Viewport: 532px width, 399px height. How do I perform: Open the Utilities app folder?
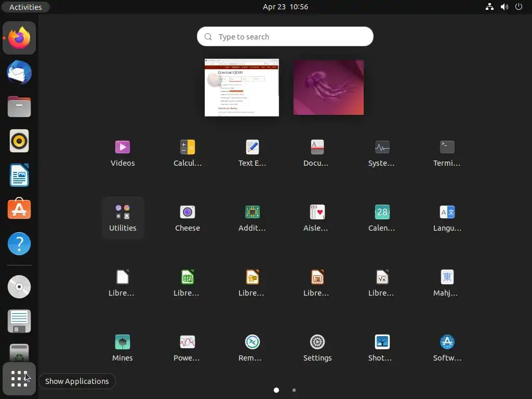pyautogui.click(x=123, y=218)
